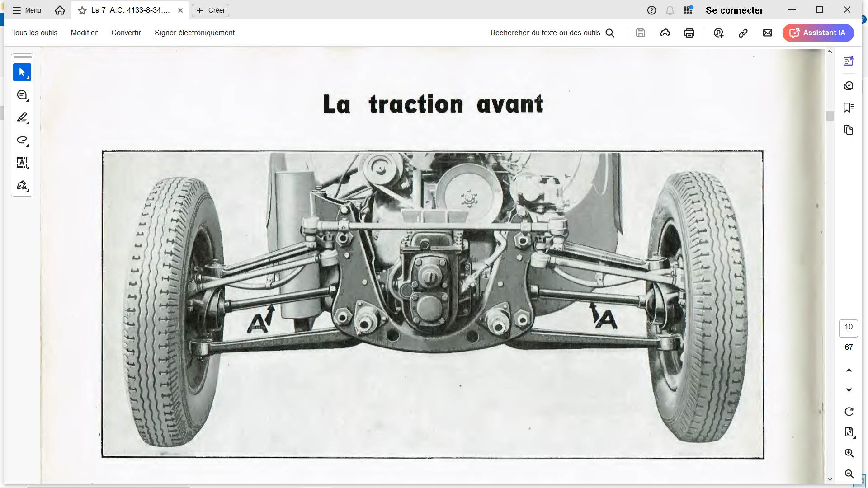This screenshot has height=488, width=868.
Task: Click Se connecter to sign in
Action: pos(734,10)
